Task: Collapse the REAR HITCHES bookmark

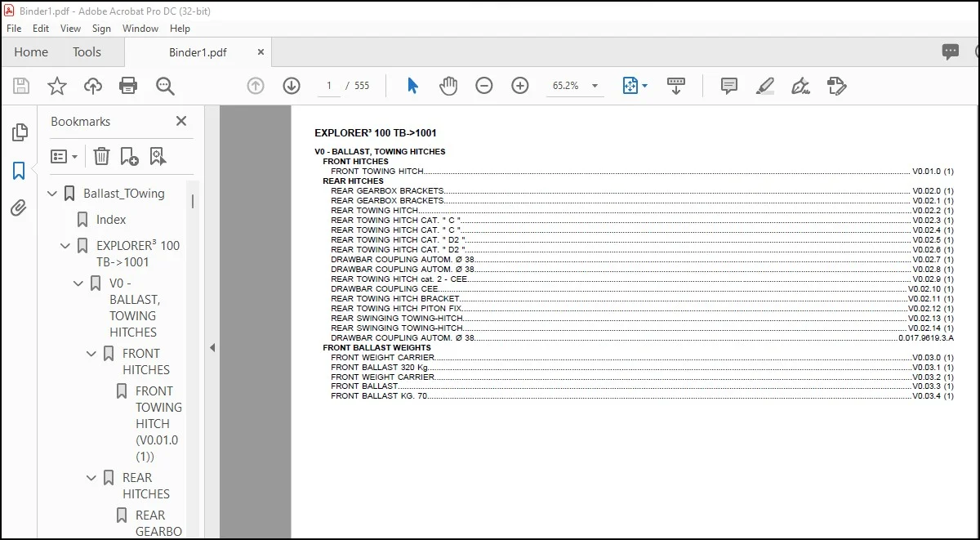Action: click(91, 478)
